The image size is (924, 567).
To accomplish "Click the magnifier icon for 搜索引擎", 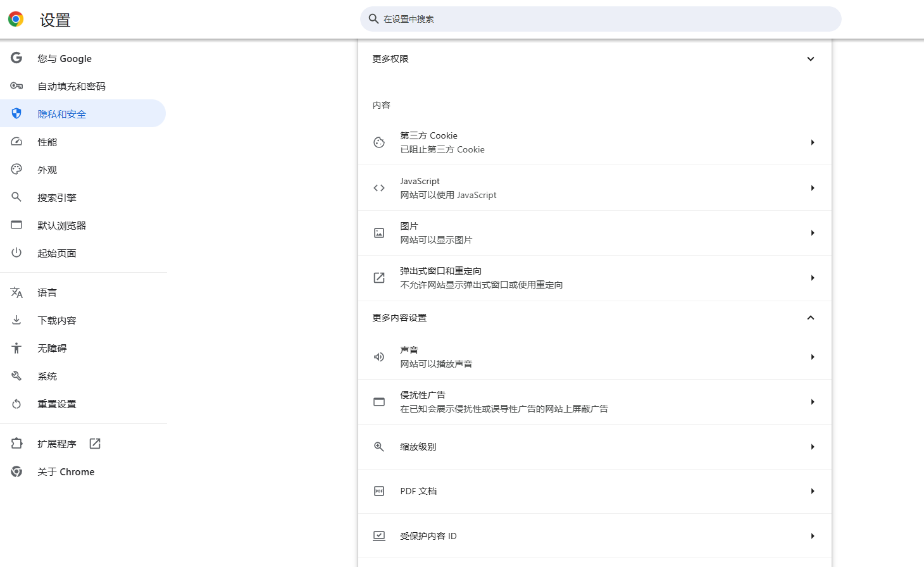I will coord(16,197).
